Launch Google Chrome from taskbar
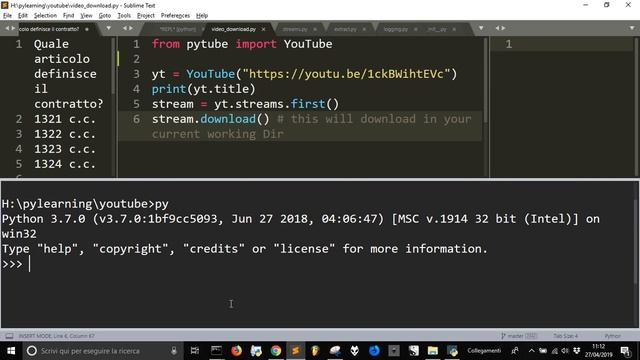This screenshot has height=360, width=640. [276, 351]
